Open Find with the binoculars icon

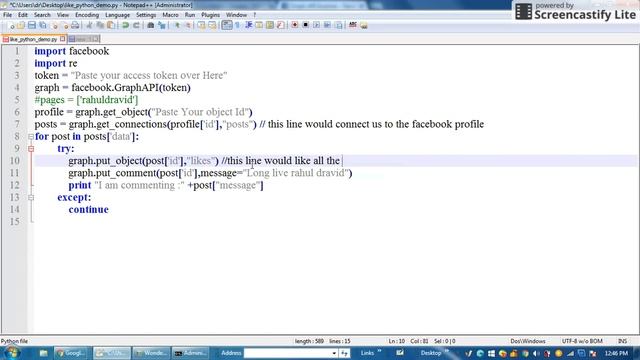pos(151,25)
